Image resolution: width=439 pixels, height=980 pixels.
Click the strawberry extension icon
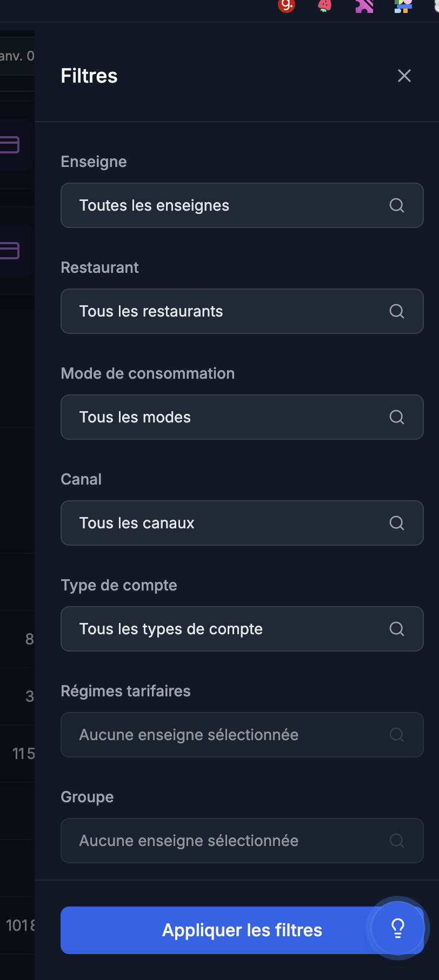click(324, 5)
